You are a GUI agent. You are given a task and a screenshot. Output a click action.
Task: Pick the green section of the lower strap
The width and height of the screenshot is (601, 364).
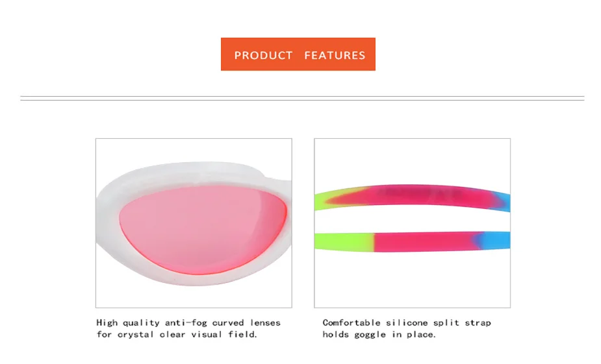[344, 241]
